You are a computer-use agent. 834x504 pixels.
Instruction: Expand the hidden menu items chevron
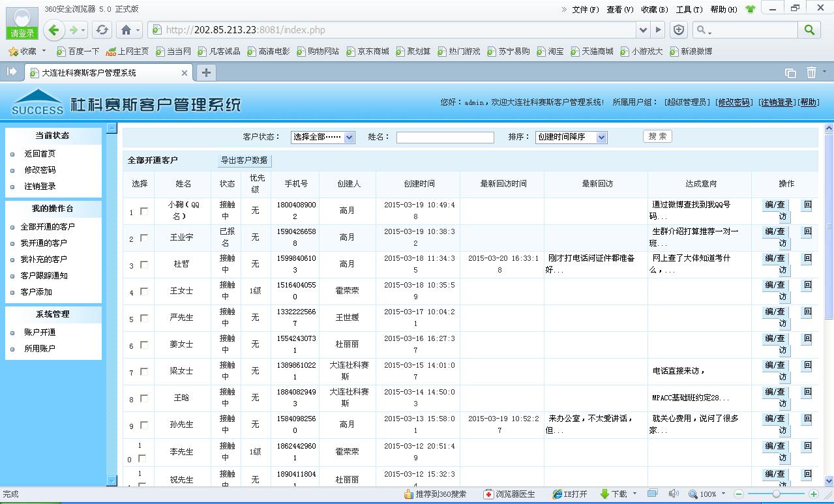pyautogui.click(x=565, y=9)
